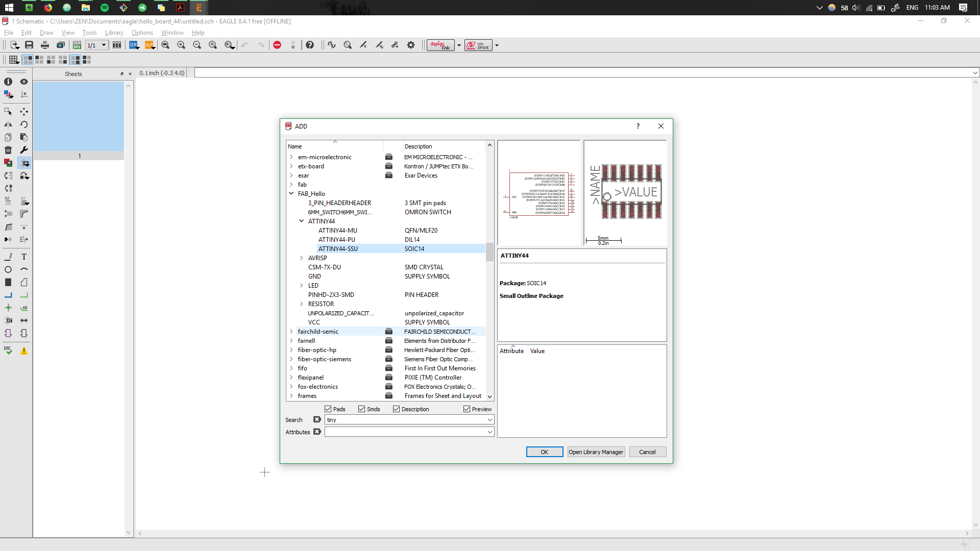This screenshot has height=551, width=980.
Task: Expand the RESISTOR tree node
Action: pos(302,304)
